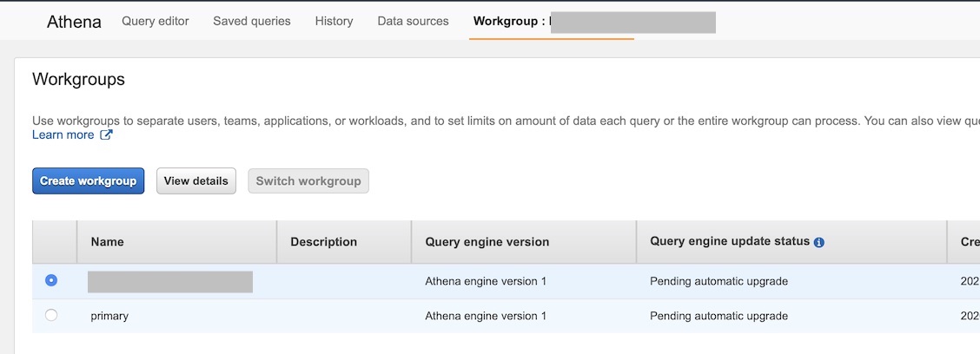Click the Switch workgroup button
The height and width of the screenshot is (354, 980).
(308, 180)
